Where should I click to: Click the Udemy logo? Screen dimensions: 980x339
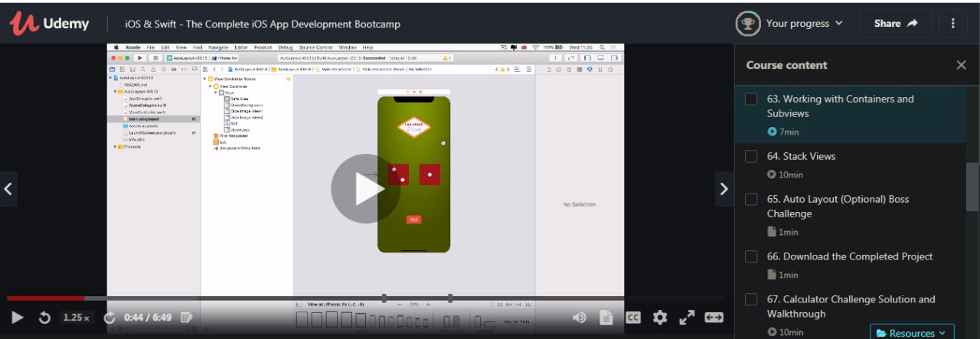(x=49, y=24)
